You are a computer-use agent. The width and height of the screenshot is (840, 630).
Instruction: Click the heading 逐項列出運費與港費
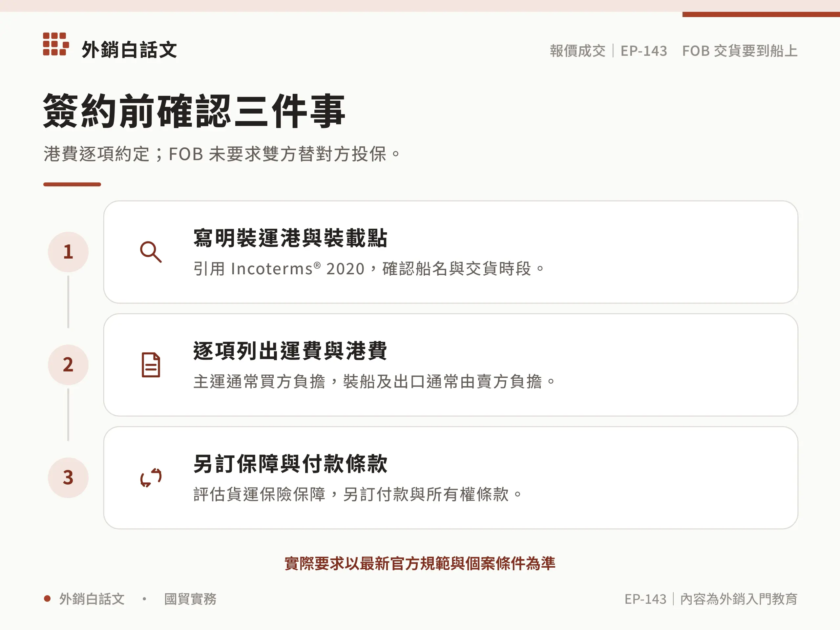click(290, 351)
